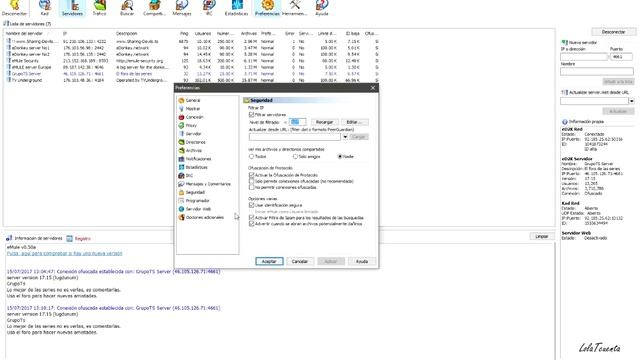The width and height of the screenshot is (640, 360).
Task: Toggle the Filtrar servidores checkbox
Action: [251, 115]
